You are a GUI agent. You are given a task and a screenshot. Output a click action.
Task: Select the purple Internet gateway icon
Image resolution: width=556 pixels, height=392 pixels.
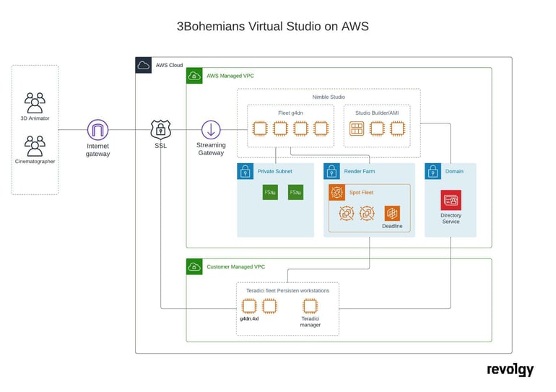[x=98, y=130]
